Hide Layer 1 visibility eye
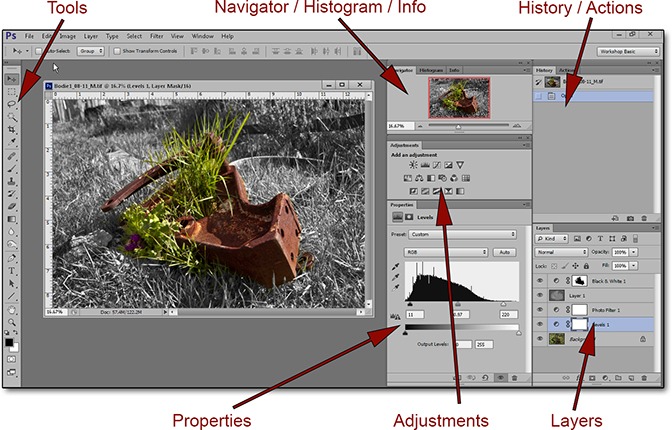The width and height of the screenshot is (672, 430). (540, 295)
